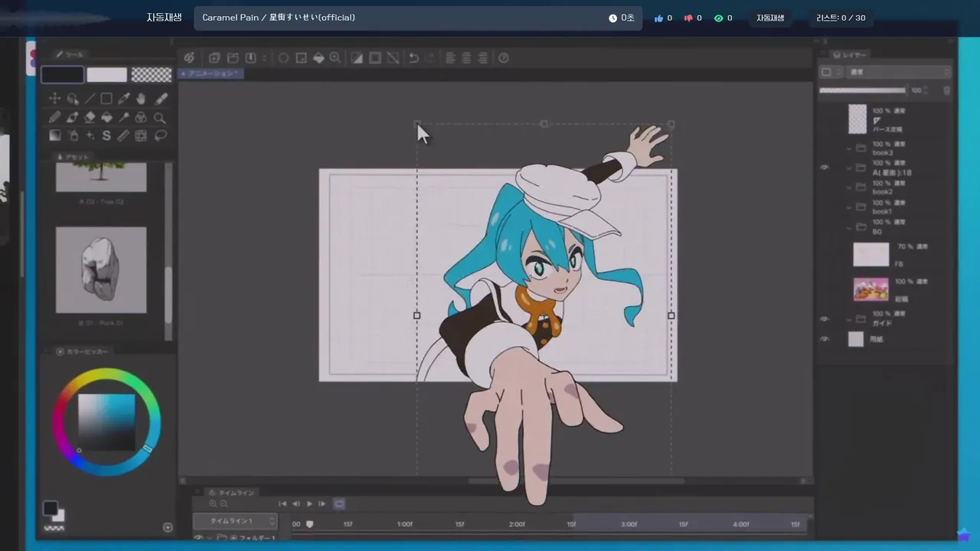Select the tree material thumbnail
This screenshot has width=980, height=551.
[101, 177]
